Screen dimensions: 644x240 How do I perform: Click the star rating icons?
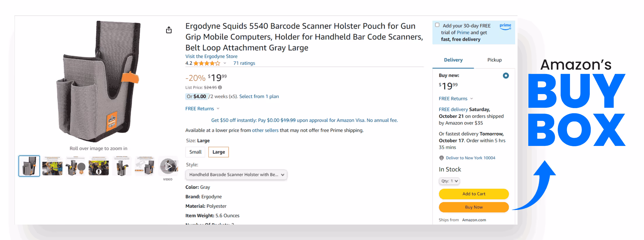207,63
